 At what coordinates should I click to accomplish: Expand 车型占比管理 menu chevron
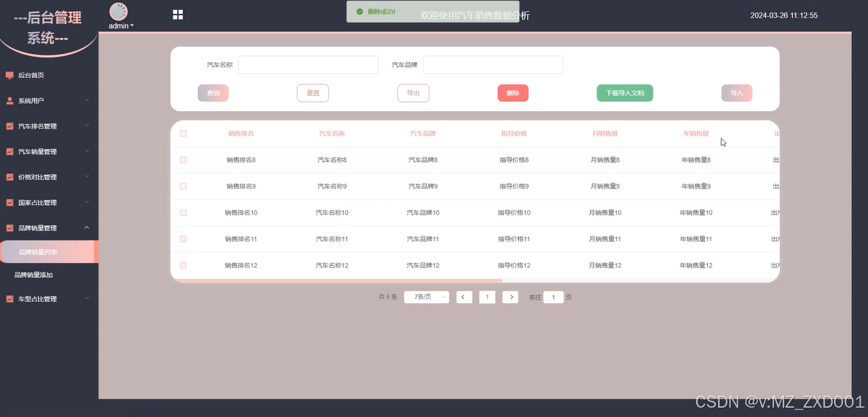[x=87, y=299]
